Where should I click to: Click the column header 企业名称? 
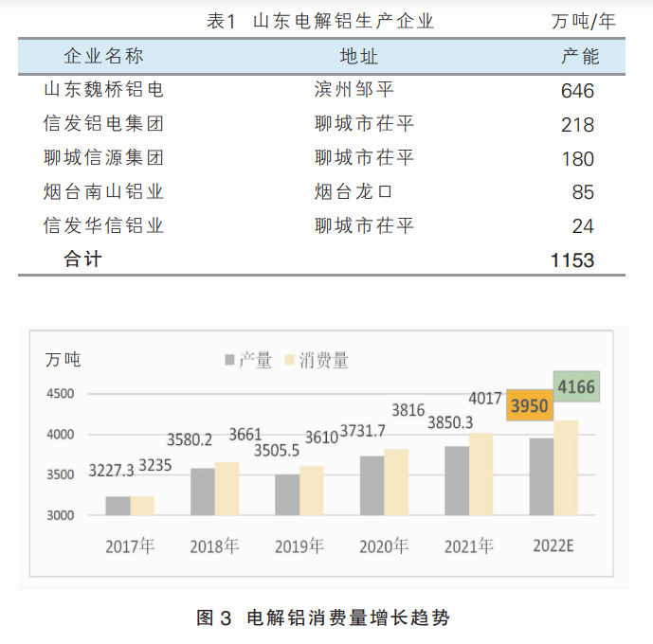click(x=103, y=56)
